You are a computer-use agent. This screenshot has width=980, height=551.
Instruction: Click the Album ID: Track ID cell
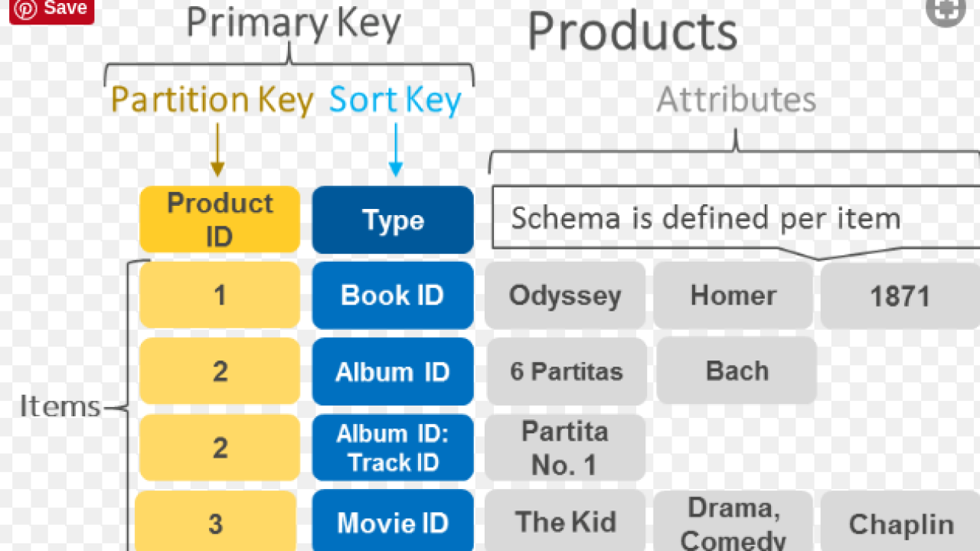coord(393,448)
